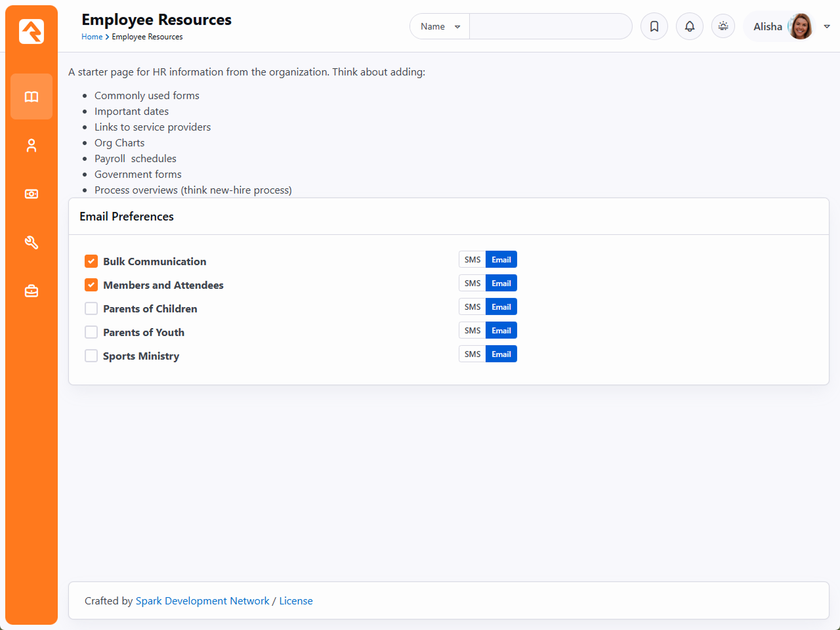Check the Sports Ministry checkbox

coord(91,356)
